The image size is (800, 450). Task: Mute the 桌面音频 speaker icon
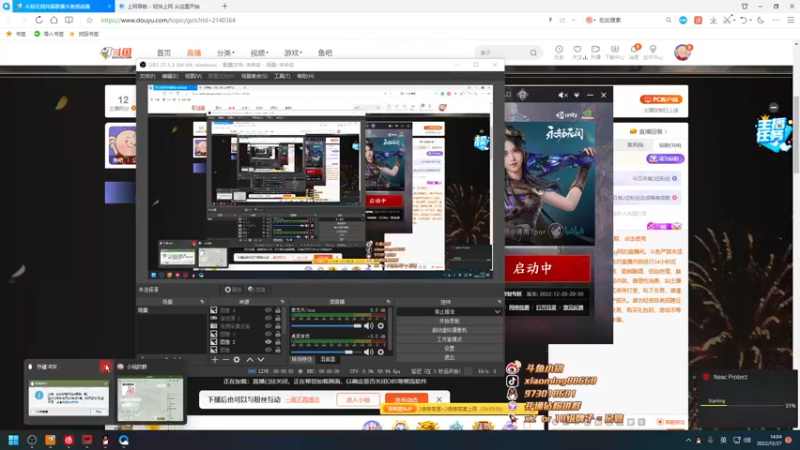[368, 352]
